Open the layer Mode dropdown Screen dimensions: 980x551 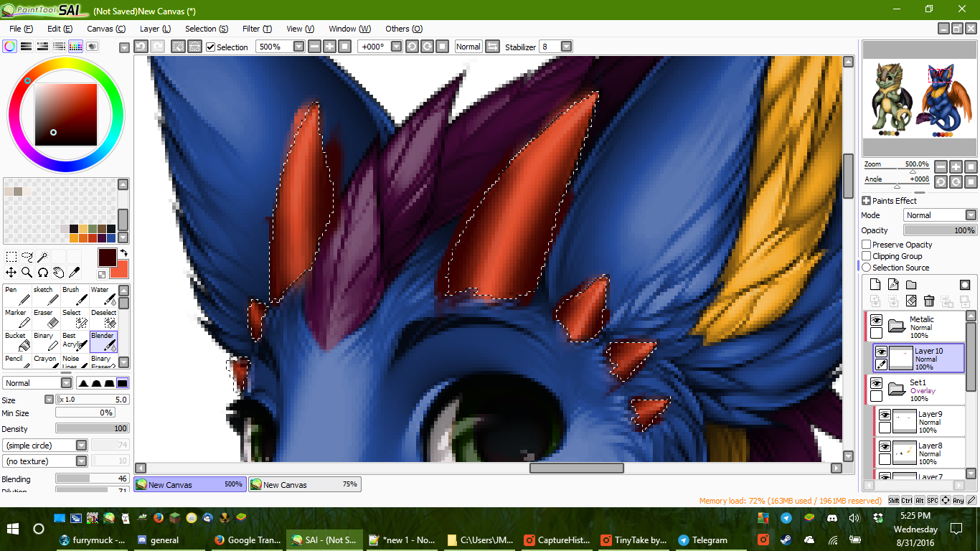[971, 215]
